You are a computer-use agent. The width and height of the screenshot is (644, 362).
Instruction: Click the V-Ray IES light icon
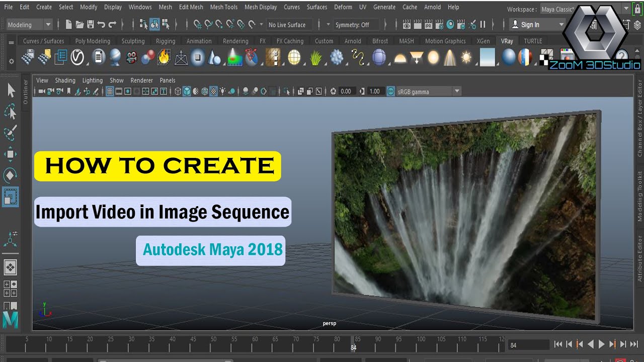pos(449,58)
